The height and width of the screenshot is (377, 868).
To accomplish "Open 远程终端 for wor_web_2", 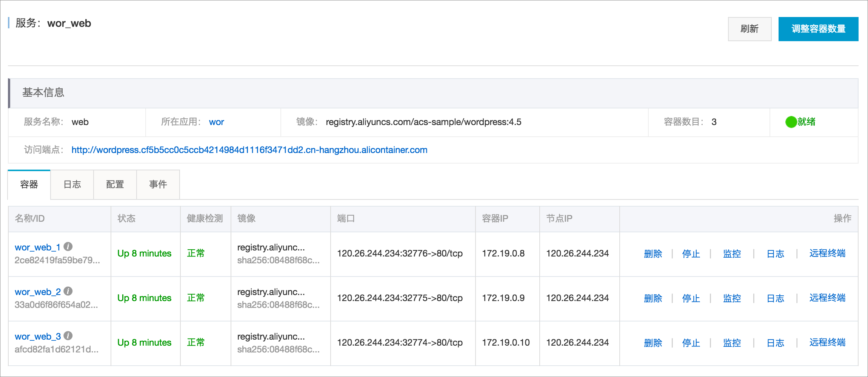I will [x=827, y=298].
